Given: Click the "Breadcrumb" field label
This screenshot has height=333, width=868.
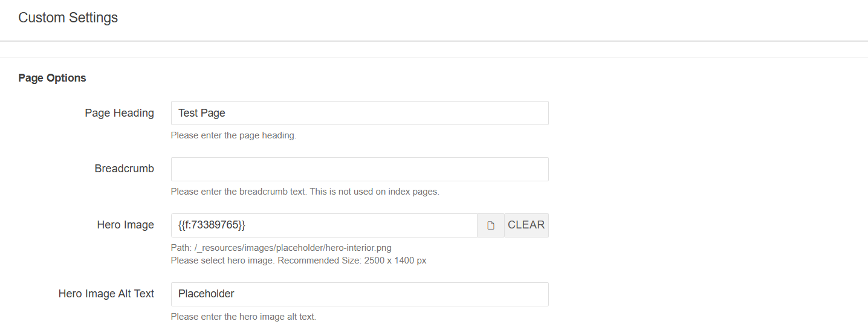Looking at the screenshot, I should (x=124, y=169).
